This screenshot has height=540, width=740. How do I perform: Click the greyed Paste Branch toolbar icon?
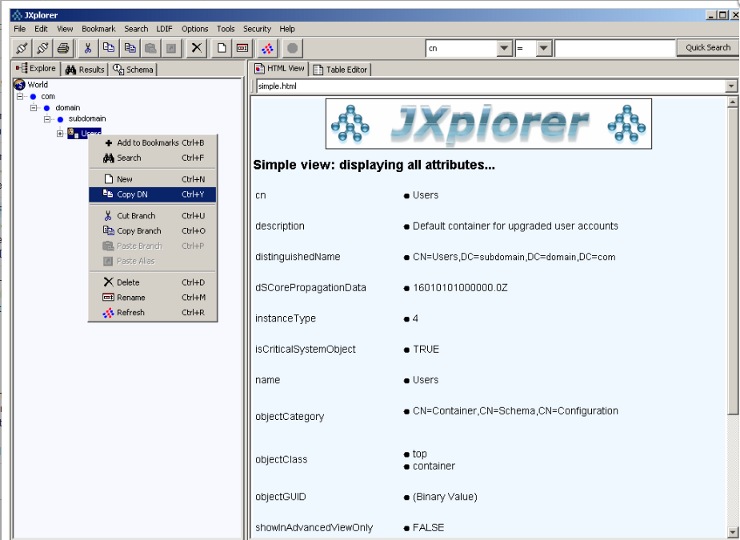point(151,48)
